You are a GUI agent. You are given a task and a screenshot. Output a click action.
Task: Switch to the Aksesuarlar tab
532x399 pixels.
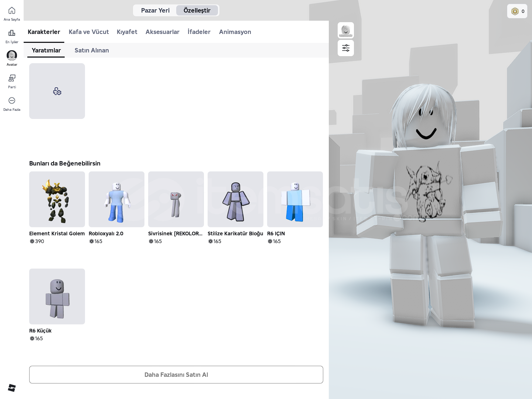click(162, 32)
